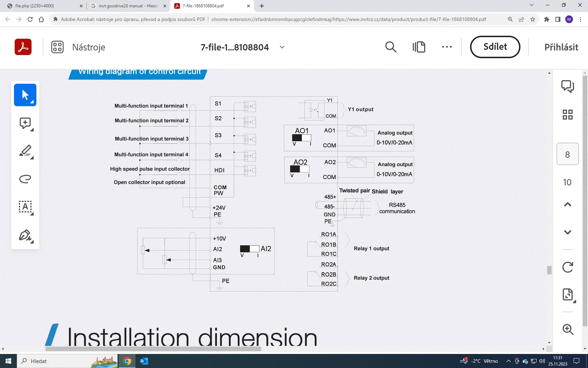Click the zoom in magnifier icon

567,329
